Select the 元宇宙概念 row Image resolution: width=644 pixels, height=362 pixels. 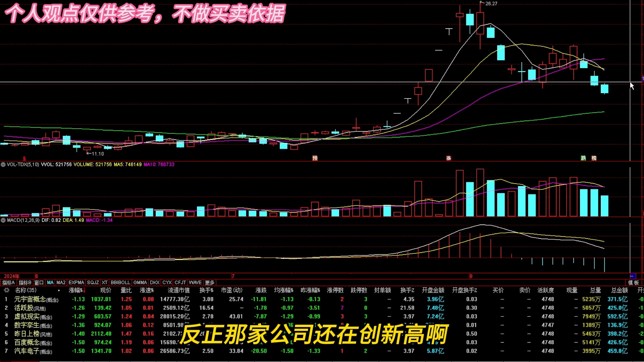tap(322, 299)
